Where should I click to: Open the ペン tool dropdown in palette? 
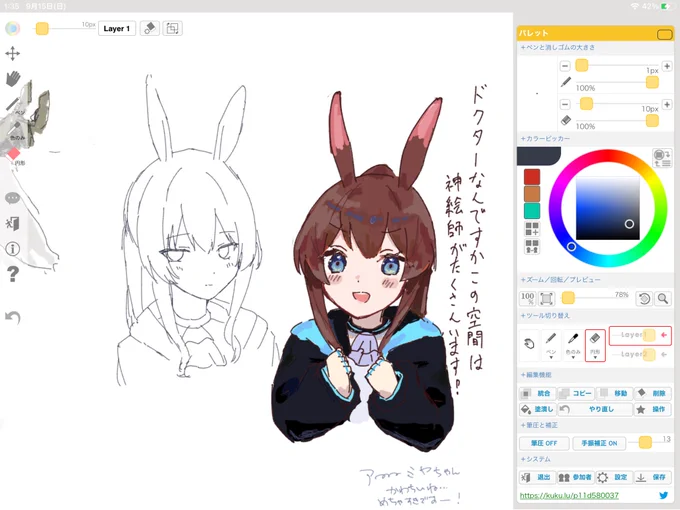pyautogui.click(x=551, y=345)
